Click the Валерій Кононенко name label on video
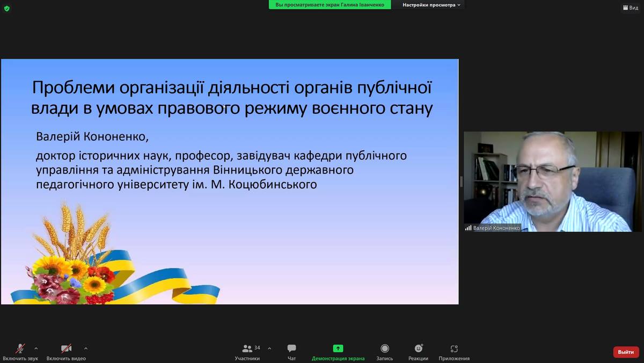644x363 pixels. [496, 228]
